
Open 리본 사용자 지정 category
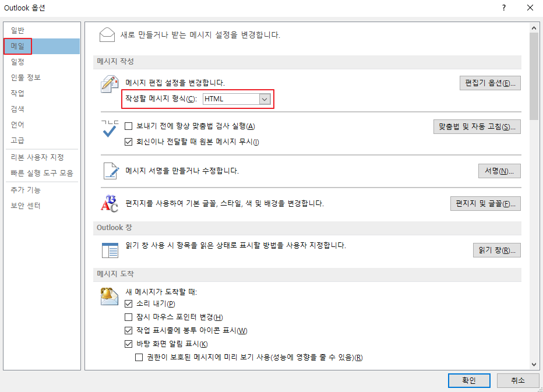pyautogui.click(x=42, y=157)
